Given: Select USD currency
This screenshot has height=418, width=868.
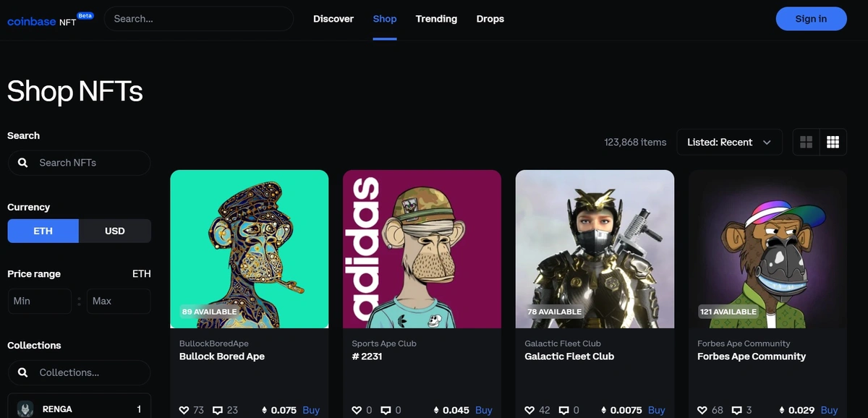Looking at the screenshot, I should pos(115,231).
